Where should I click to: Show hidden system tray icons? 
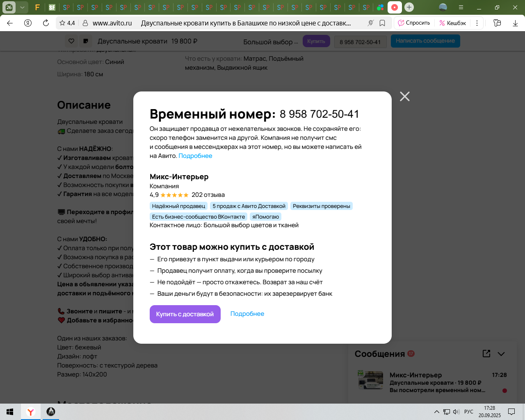click(436, 412)
